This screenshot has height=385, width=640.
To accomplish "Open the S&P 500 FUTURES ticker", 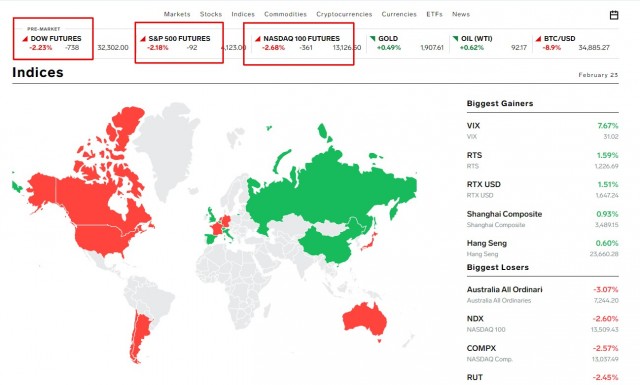I will point(179,38).
